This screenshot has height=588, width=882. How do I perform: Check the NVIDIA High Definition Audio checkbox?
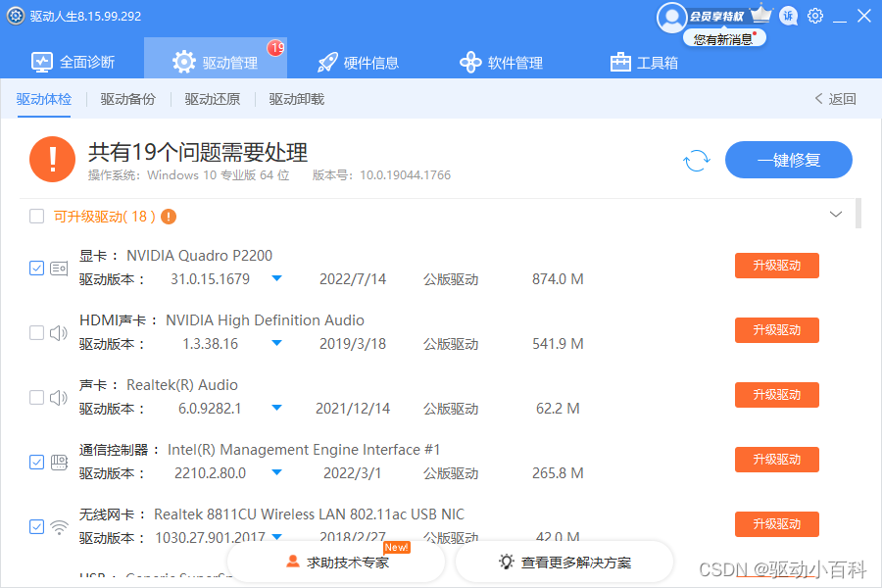pyautogui.click(x=36, y=332)
